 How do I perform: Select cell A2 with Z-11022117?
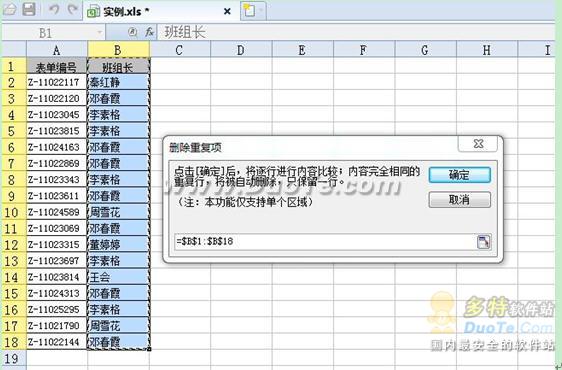click(x=57, y=82)
